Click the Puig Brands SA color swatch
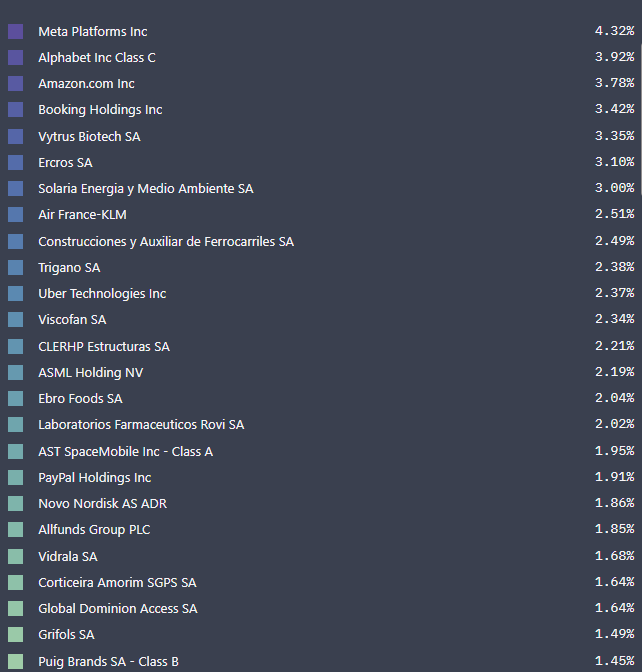 [15, 662]
